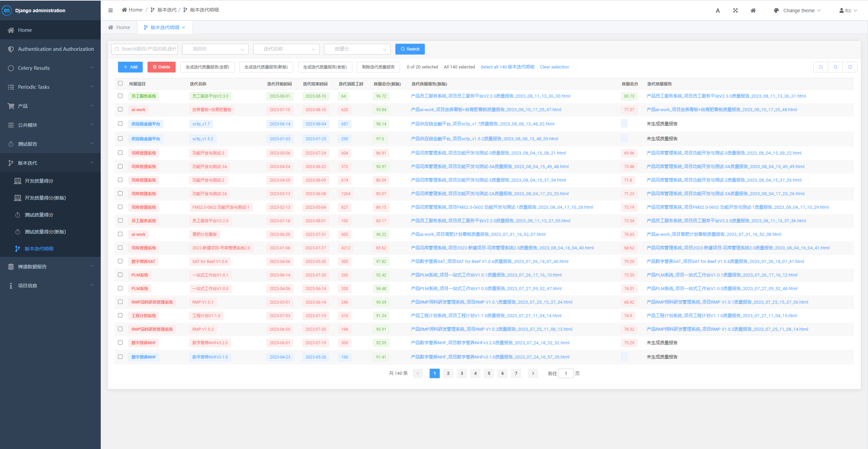Click 'Select all 140 版本迭代明细' link
Viewport: 868px width, 449px height.
pos(507,67)
